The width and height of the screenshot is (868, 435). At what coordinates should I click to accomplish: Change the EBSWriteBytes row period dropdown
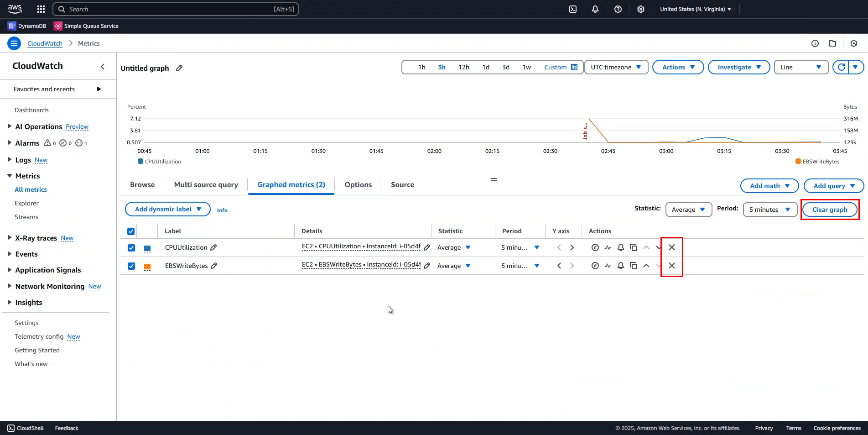520,266
